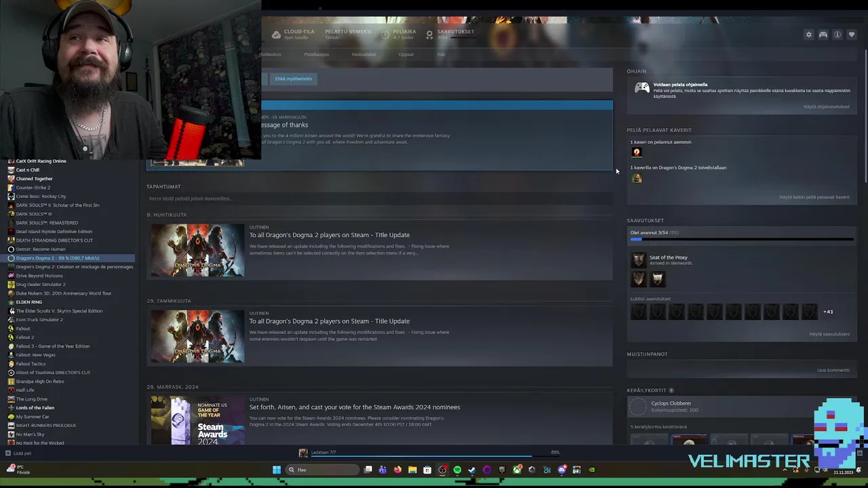This screenshot has height=488, width=868.
Task: Click the Ehkä myöhemmin button
Action: tap(294, 79)
